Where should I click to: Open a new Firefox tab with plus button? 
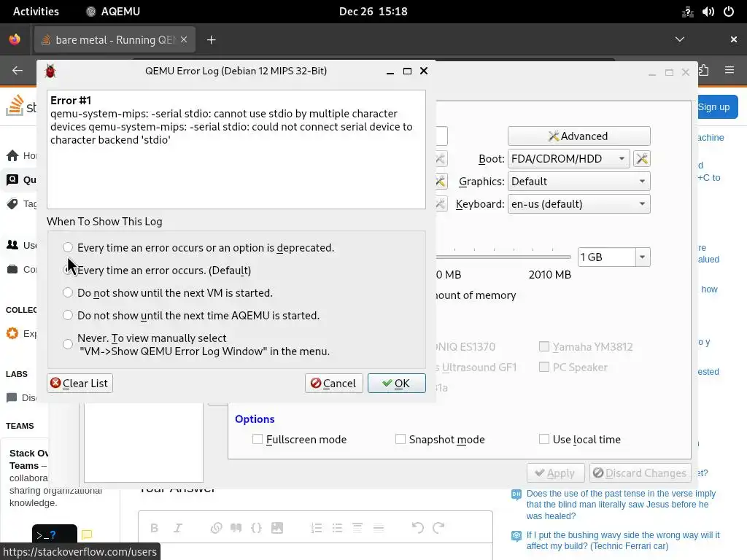click(212, 40)
